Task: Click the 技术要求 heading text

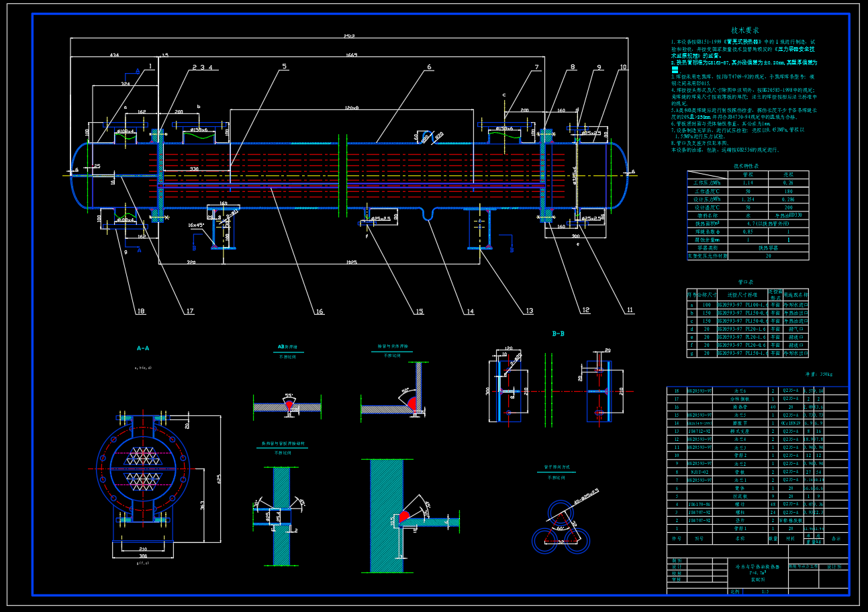Action: [744, 30]
